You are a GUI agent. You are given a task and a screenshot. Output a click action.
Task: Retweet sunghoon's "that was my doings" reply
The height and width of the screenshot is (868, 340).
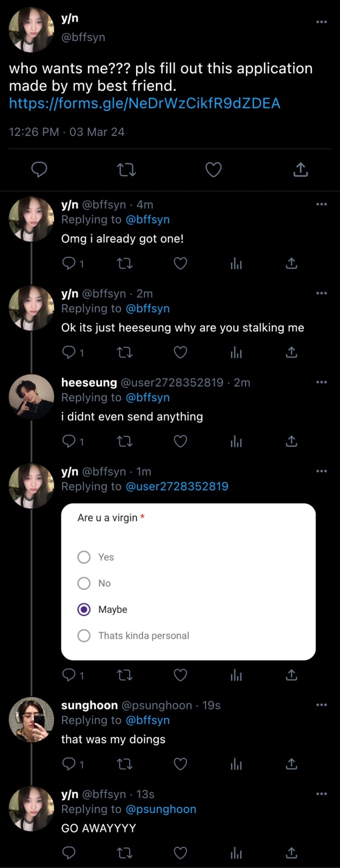click(x=124, y=764)
